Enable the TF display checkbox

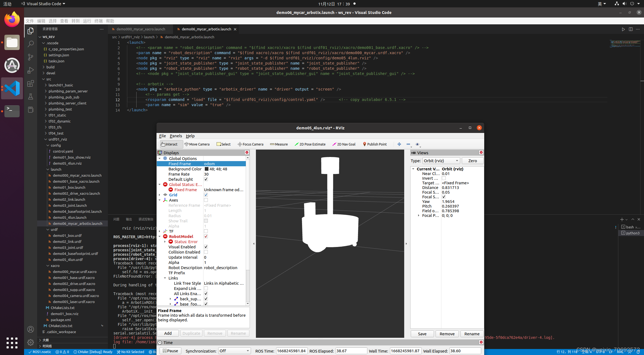point(206,231)
